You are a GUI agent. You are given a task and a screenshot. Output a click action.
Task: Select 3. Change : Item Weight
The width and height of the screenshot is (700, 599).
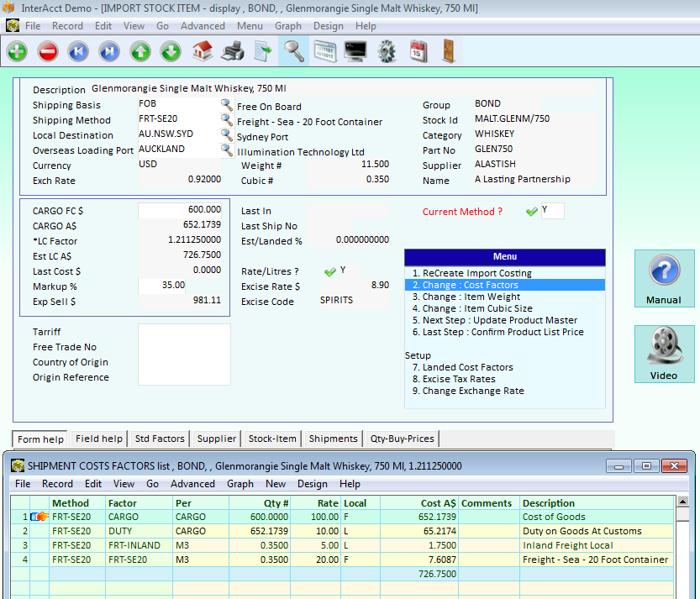(x=505, y=297)
